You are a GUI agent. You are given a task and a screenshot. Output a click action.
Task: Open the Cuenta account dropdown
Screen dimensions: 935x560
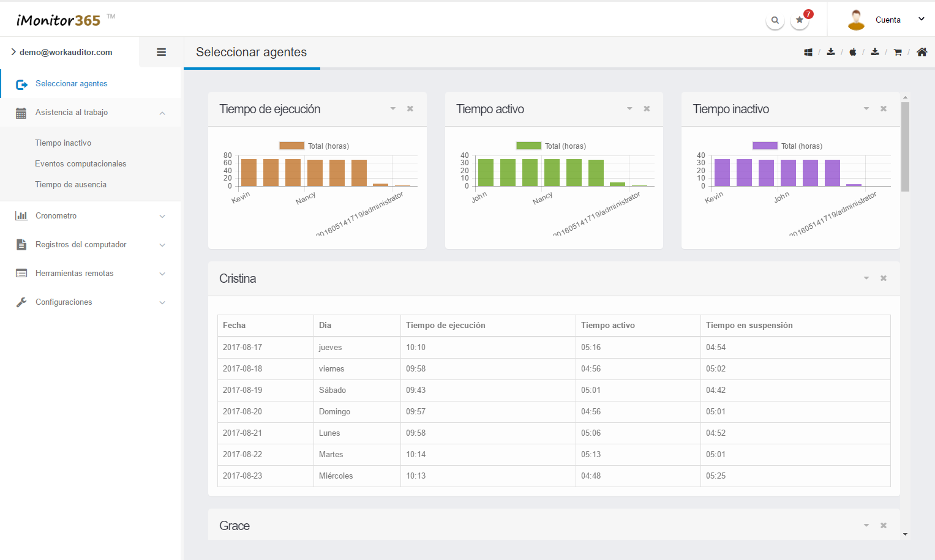[x=888, y=20]
